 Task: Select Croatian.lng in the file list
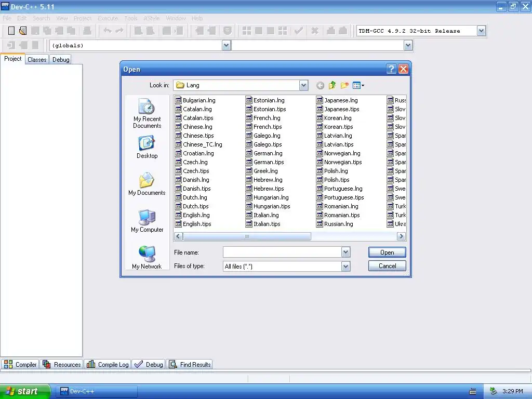194,153
